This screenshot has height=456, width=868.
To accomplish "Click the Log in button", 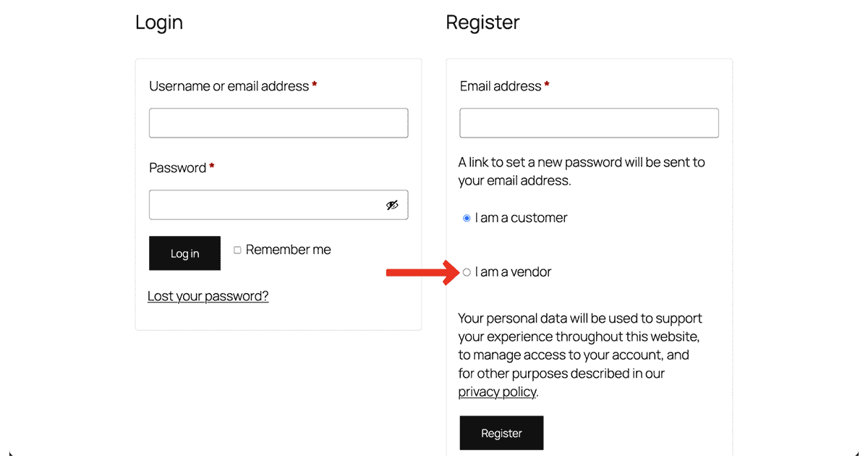I will pyautogui.click(x=184, y=253).
